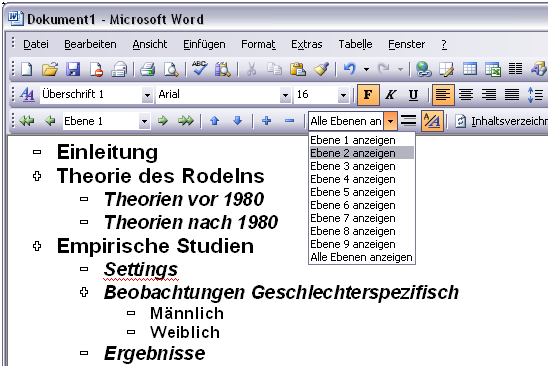The height and width of the screenshot is (366, 548).
Task: Toggle underline formatting U button
Action: [413, 94]
